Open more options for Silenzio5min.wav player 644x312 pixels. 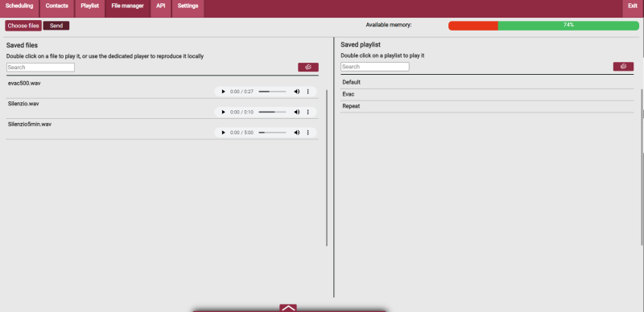(308, 133)
